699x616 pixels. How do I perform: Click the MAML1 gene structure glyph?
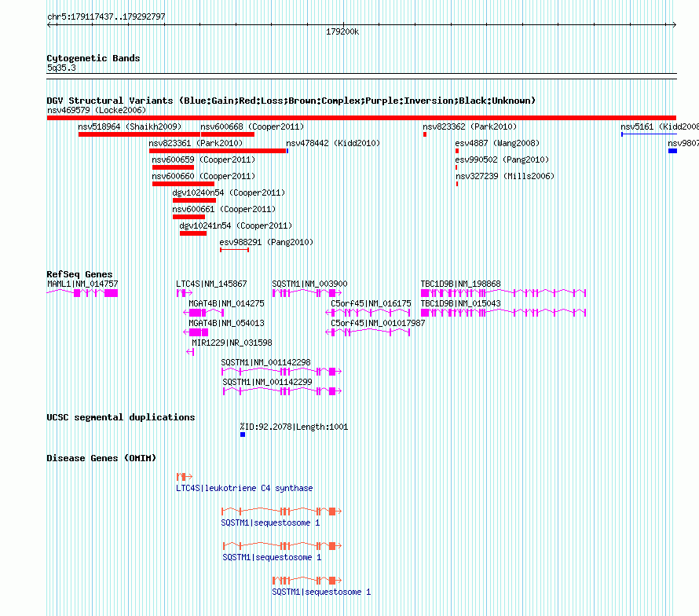[x=82, y=293]
